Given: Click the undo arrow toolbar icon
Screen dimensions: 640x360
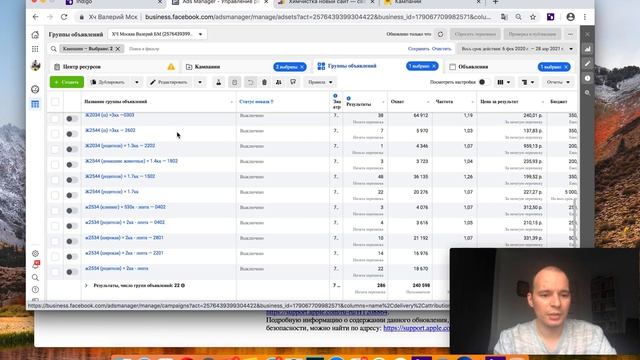Looking at the screenshot, I should pyautogui.click(x=250, y=82).
